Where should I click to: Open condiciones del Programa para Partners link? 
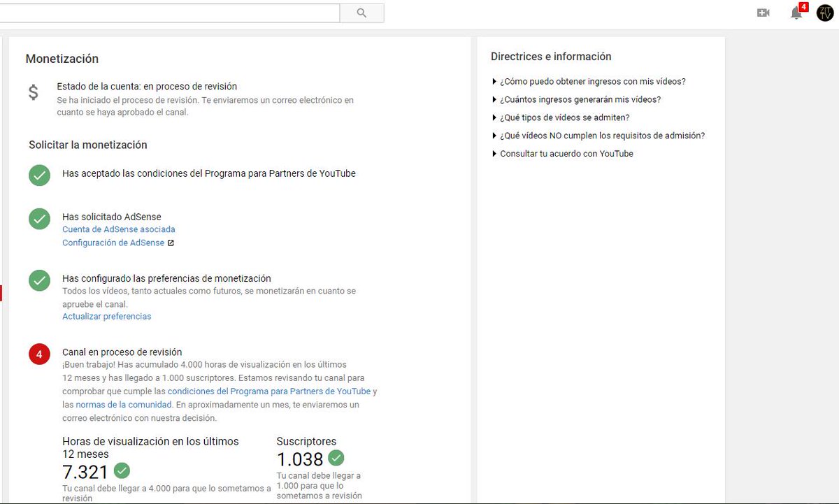pyautogui.click(x=269, y=391)
